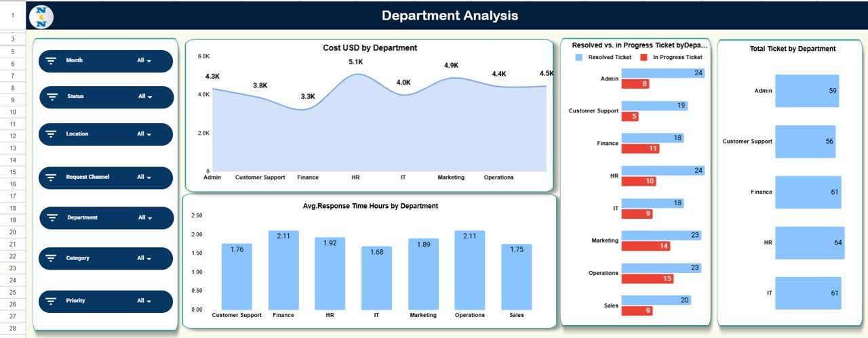Select row 15 header

coord(12,173)
